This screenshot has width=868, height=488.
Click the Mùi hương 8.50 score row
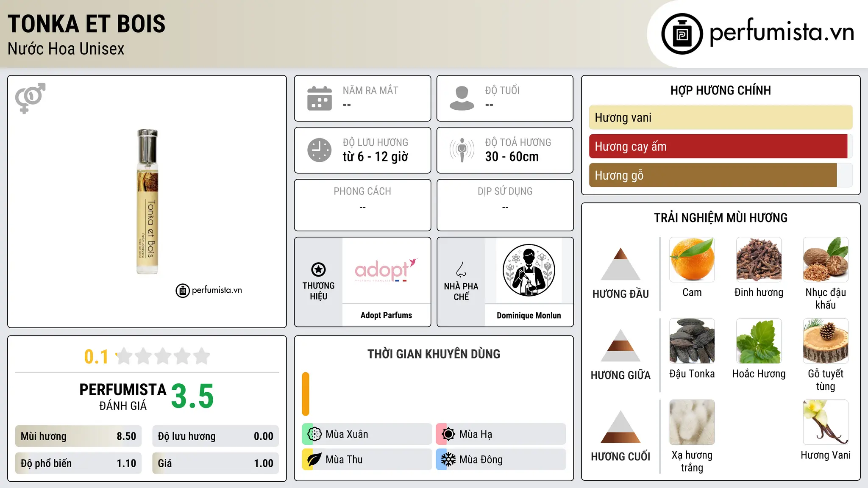tap(78, 436)
